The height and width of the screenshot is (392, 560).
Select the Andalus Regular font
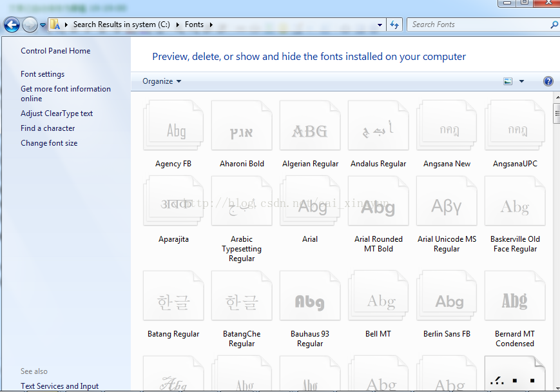tap(378, 134)
